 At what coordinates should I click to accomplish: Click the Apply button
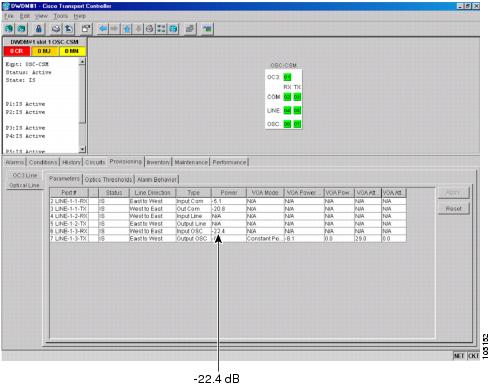[453, 192]
